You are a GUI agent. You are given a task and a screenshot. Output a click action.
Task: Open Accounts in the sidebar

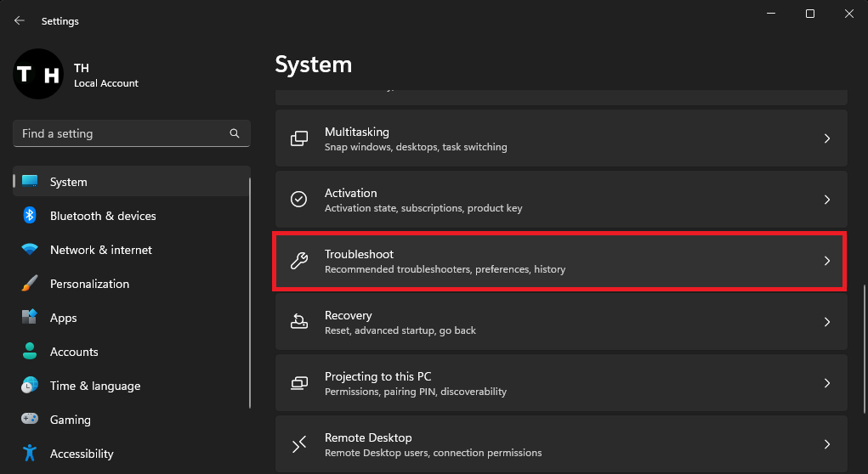[x=74, y=352]
